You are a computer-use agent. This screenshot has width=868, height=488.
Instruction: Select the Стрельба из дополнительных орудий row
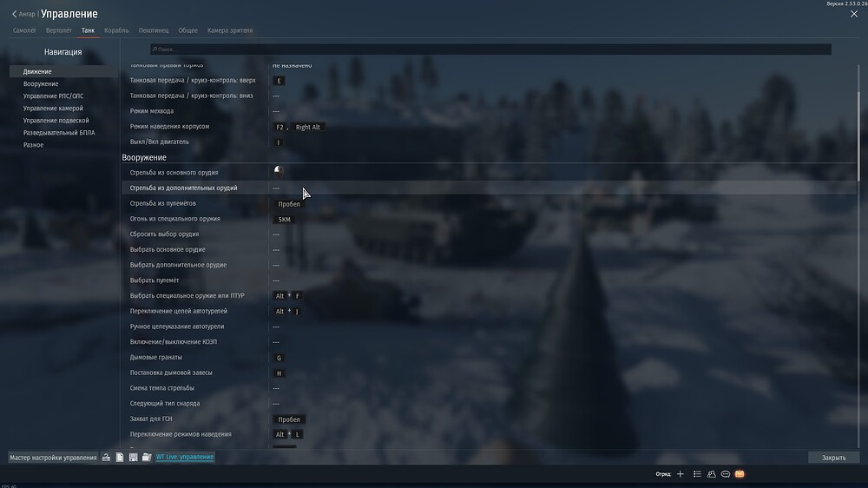pos(489,188)
